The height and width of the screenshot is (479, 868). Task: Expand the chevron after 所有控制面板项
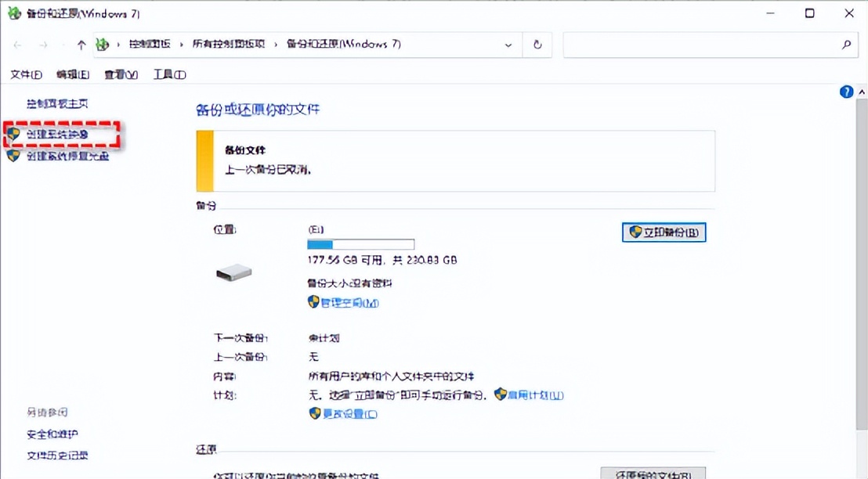click(x=277, y=45)
